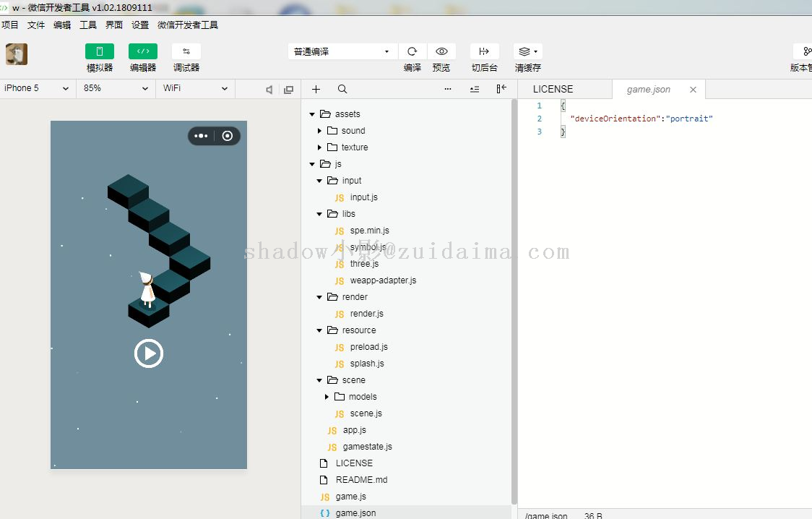
Task: Toggle the 调试器 debugger panel button
Action: pos(186,51)
